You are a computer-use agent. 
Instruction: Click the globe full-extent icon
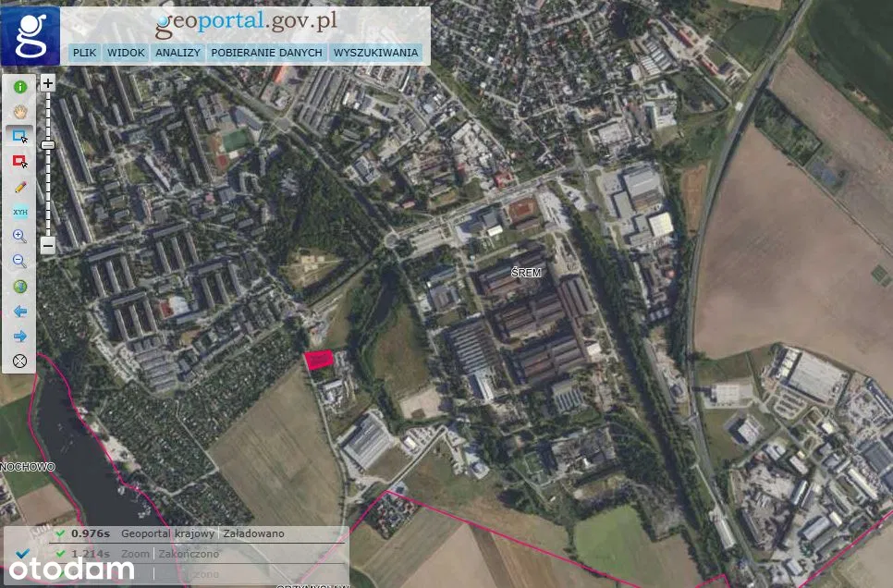click(20, 287)
